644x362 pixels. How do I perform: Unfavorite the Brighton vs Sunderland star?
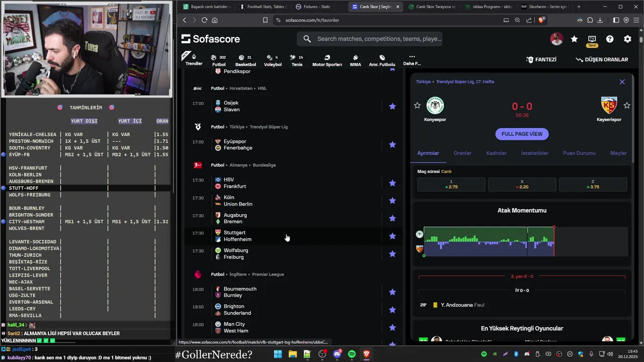pos(392,310)
